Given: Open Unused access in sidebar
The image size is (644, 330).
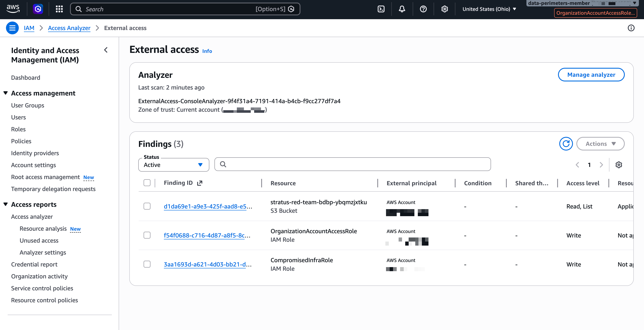Looking at the screenshot, I should pyautogui.click(x=39, y=240).
